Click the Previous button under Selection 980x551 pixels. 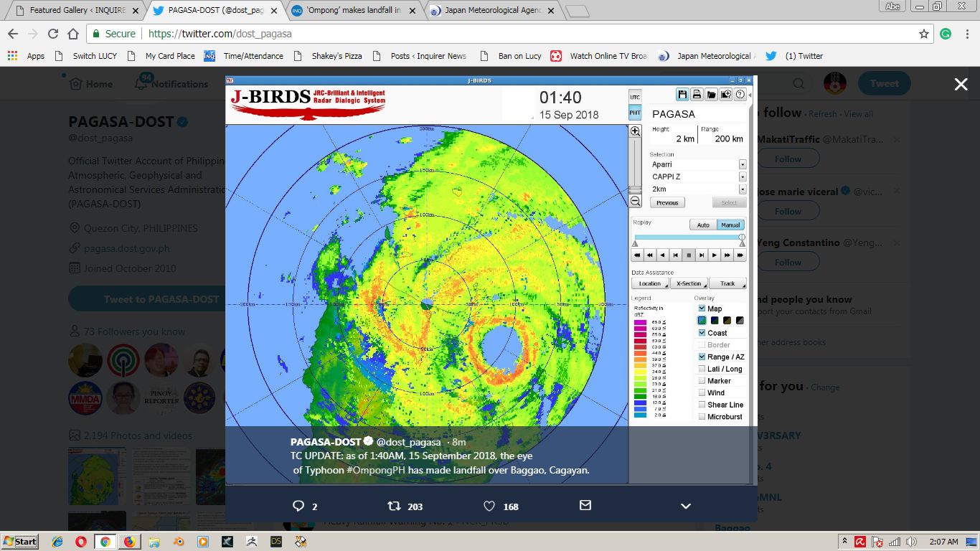pos(667,202)
